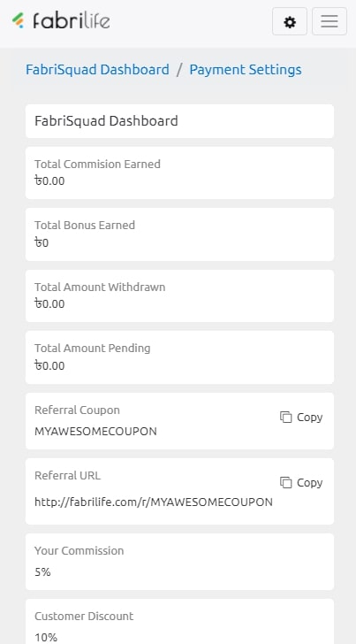Select the Total Amount Pending card
This screenshot has height=644, width=356.
click(179, 357)
